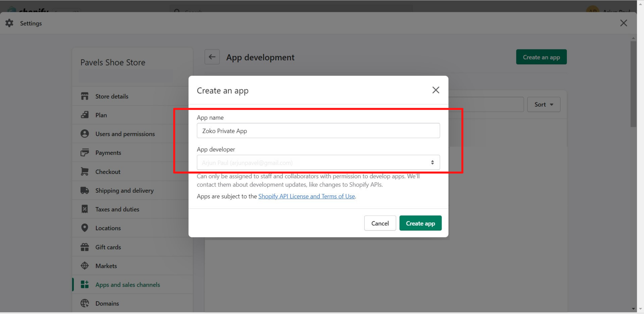Open the App developer dropdown
The width and height of the screenshot is (644, 314).
click(x=318, y=162)
